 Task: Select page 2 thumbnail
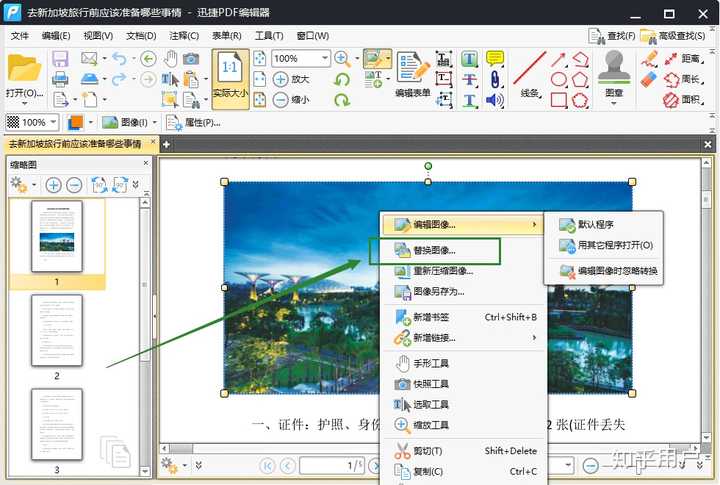click(57, 330)
